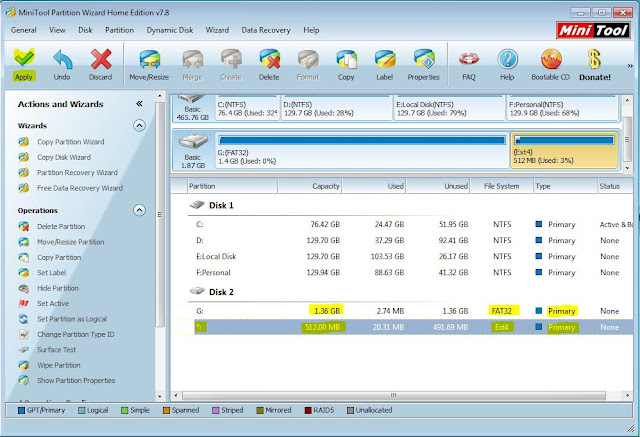Select the G:(FAT32) partition block in disk map
640x437 pixels.
362,149
